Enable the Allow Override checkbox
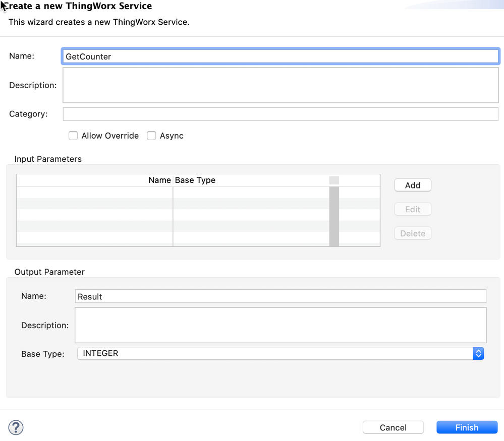This screenshot has height=441, width=504. [74, 136]
